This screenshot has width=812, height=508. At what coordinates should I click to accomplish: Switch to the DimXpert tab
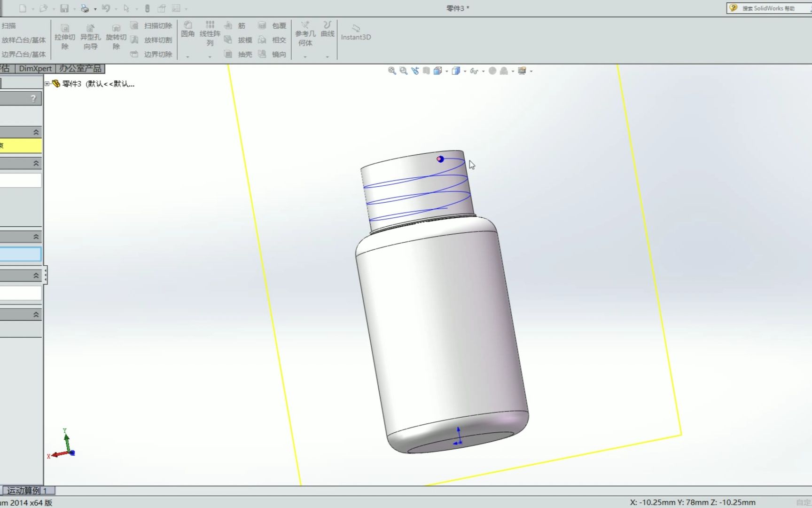[35, 69]
